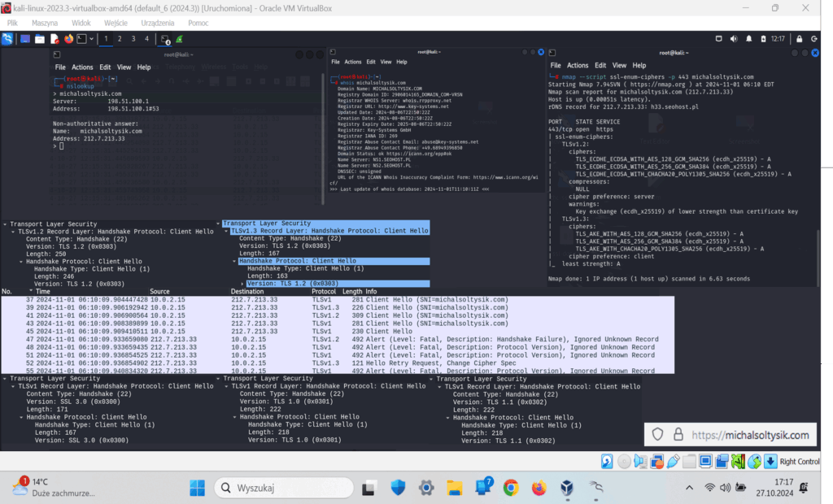Lock the Kali screen with padlock icon

pyautogui.click(x=799, y=39)
